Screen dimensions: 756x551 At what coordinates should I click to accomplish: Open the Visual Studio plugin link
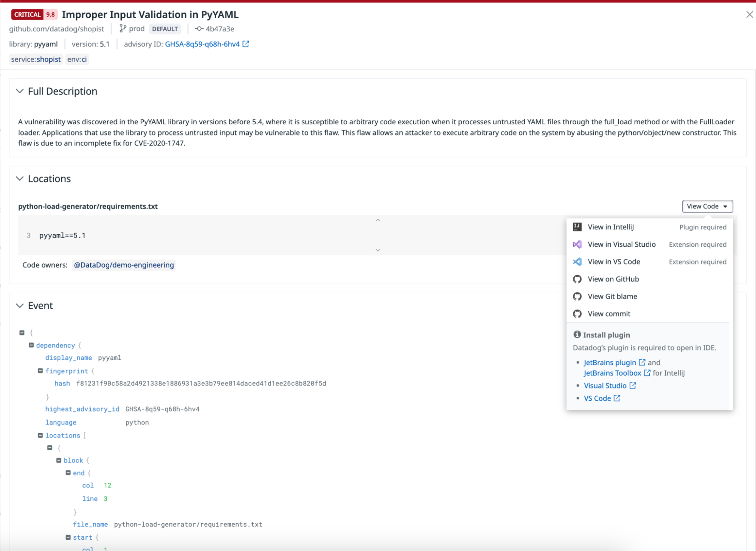(605, 386)
